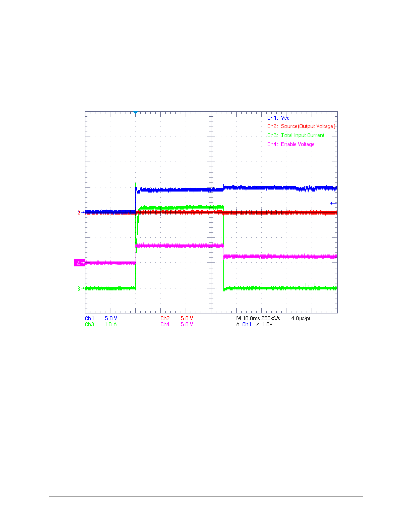Click the 'Ch2: Source(Output Voltage)' legend label
The image size is (411, 532).
coord(301,126)
